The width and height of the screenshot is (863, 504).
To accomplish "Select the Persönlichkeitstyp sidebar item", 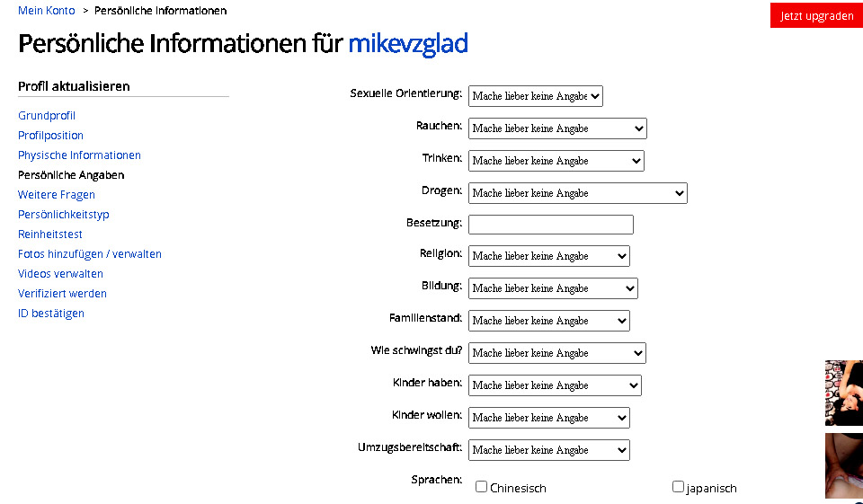I will point(63,215).
